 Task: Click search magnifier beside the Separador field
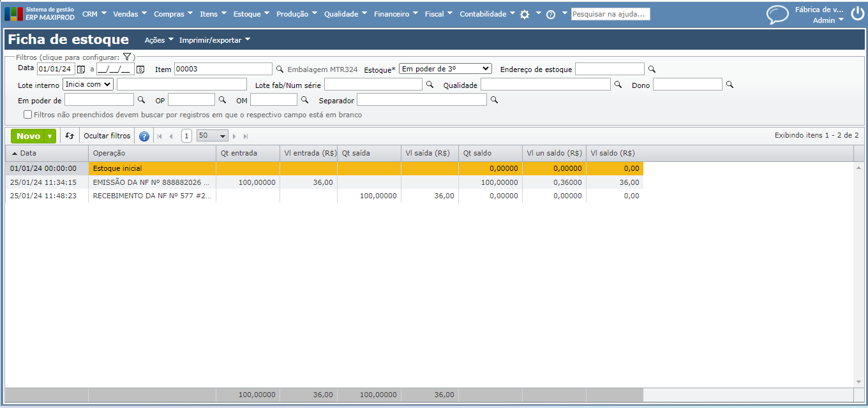[494, 100]
